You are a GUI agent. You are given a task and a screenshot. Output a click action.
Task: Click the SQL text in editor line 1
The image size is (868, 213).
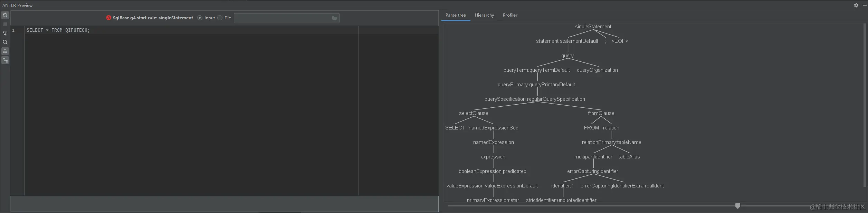[58, 30]
